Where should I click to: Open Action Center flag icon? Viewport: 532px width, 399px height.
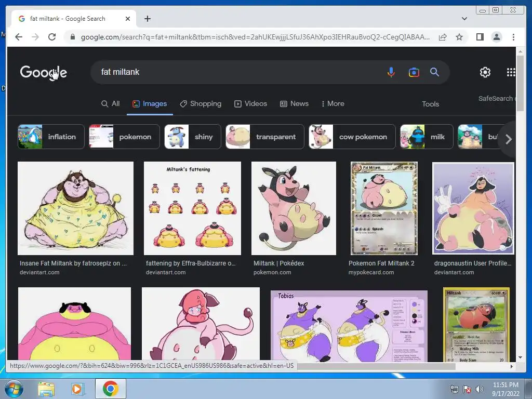(467, 389)
